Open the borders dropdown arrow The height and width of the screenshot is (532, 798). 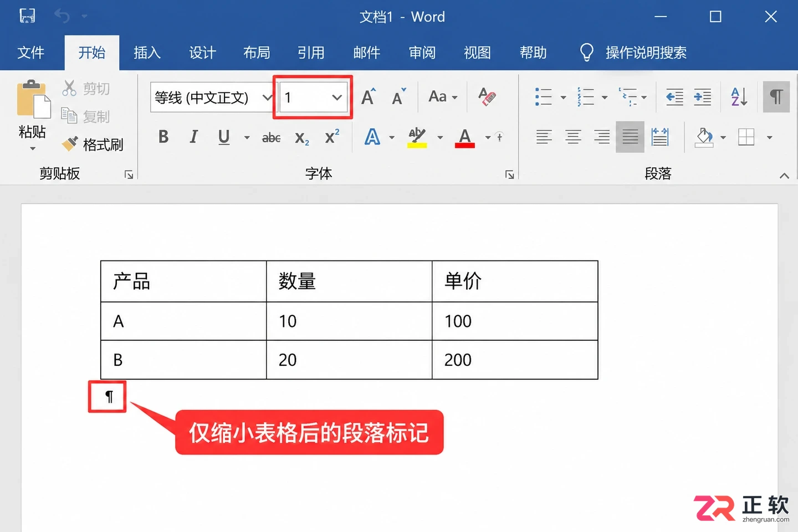769,137
